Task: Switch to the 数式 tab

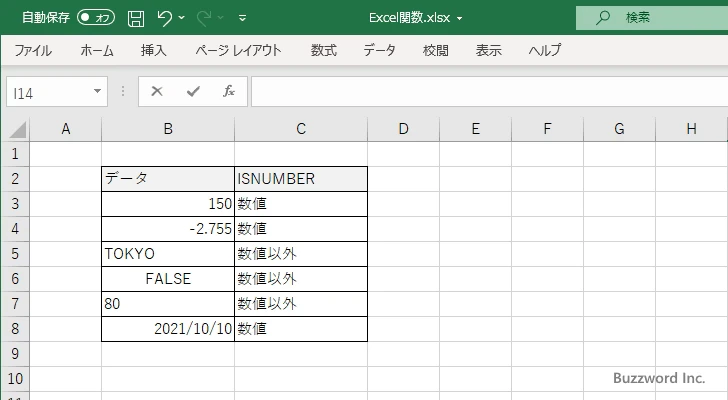Action: [x=324, y=50]
